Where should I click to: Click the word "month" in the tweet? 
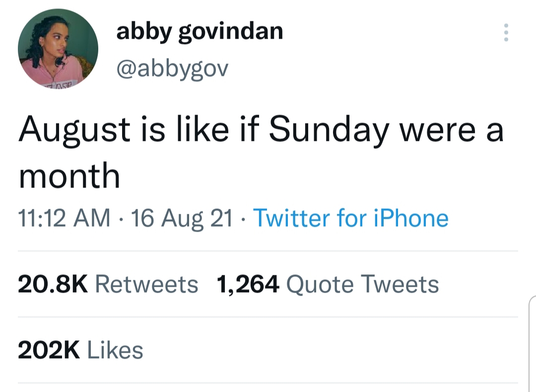tap(69, 176)
